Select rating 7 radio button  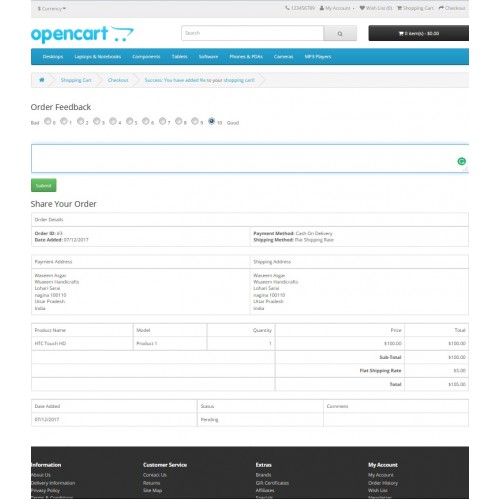[x=162, y=121]
